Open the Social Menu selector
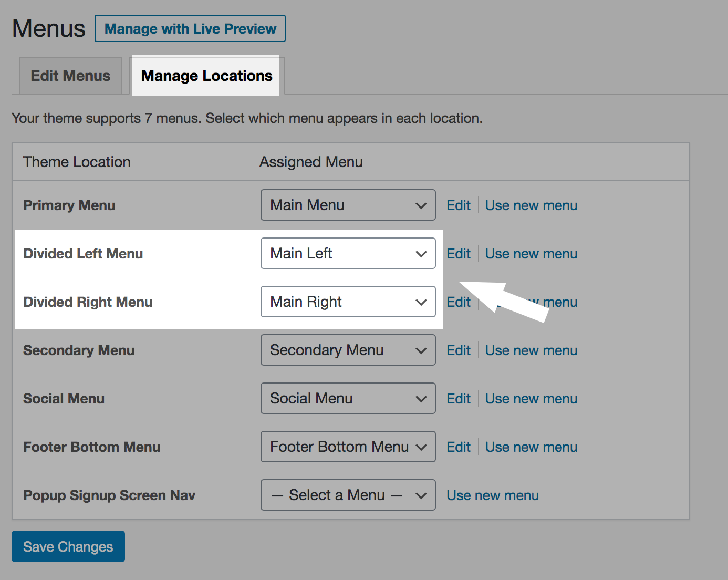Screen dimensions: 728x580 click(348, 398)
